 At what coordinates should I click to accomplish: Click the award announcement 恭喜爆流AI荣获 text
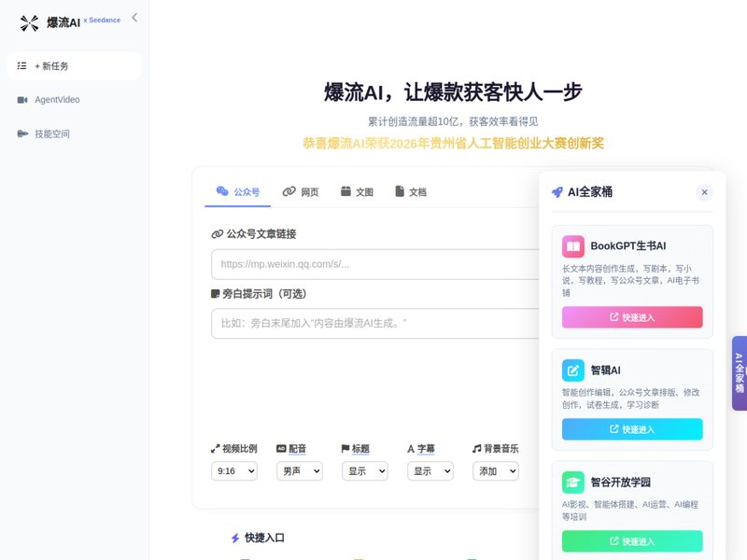pyautogui.click(x=453, y=144)
